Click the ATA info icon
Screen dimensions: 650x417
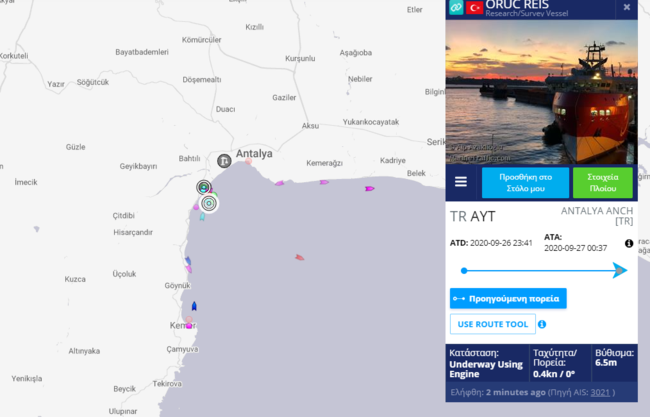click(629, 243)
